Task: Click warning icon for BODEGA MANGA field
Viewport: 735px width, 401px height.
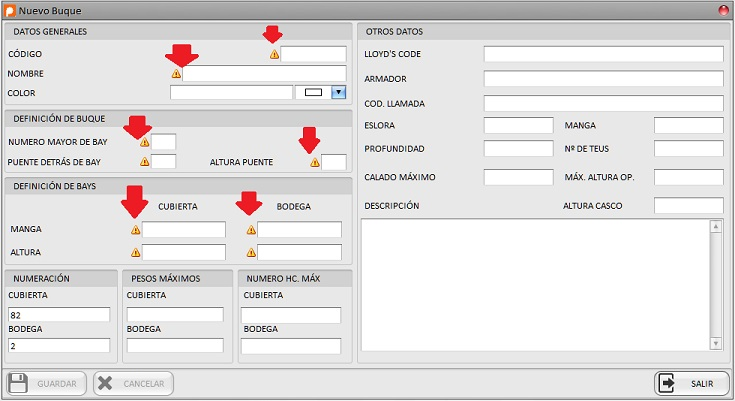Action: pos(251,230)
